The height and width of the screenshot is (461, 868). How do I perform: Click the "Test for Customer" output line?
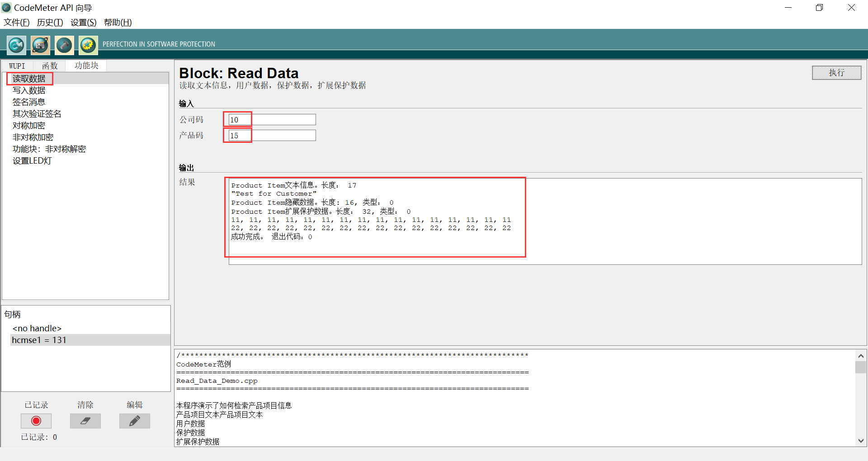(x=274, y=194)
